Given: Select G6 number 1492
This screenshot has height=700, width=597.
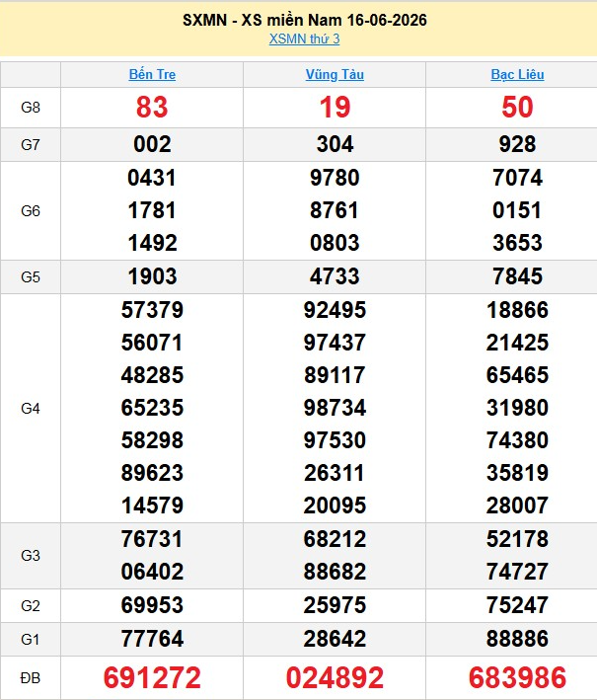Looking at the screenshot, I should (152, 243).
